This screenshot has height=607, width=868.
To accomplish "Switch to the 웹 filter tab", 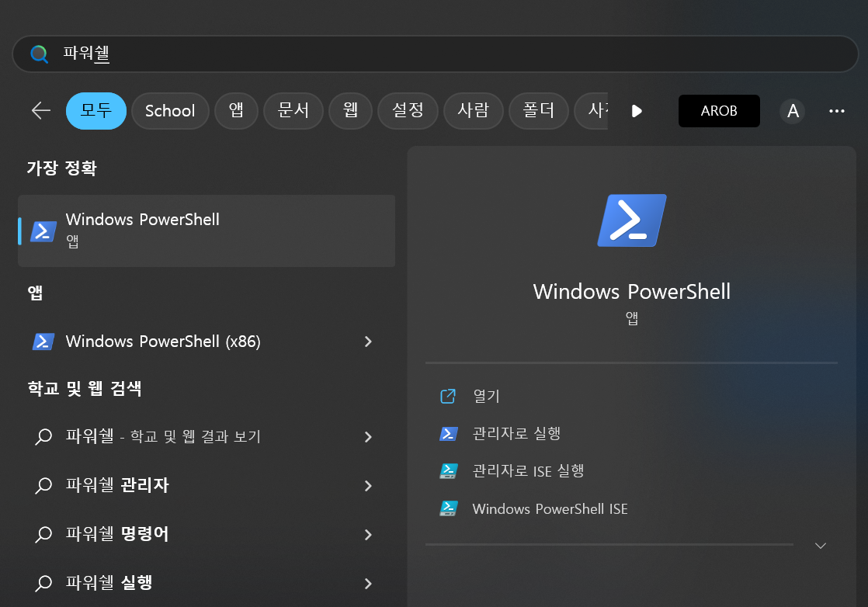I will [x=350, y=111].
